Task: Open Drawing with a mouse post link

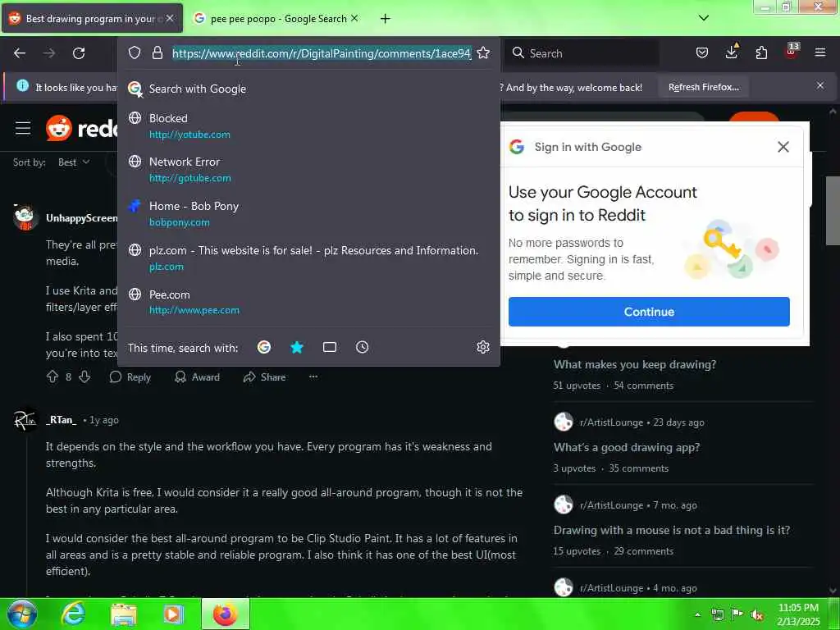Action: click(672, 530)
